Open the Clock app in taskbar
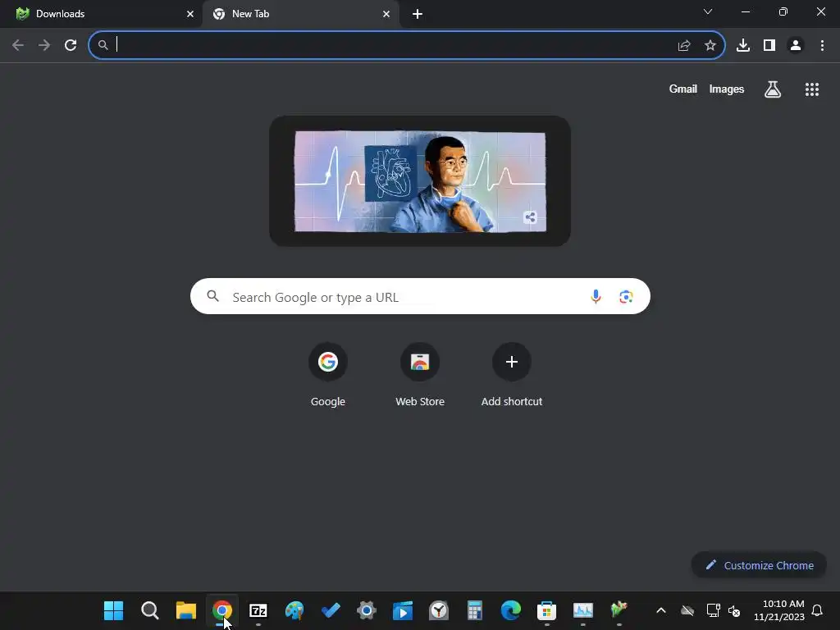 [x=439, y=610]
